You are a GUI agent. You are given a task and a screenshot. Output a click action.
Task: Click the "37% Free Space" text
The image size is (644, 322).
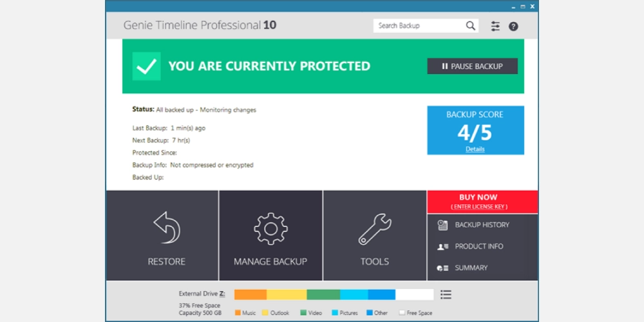click(x=200, y=305)
